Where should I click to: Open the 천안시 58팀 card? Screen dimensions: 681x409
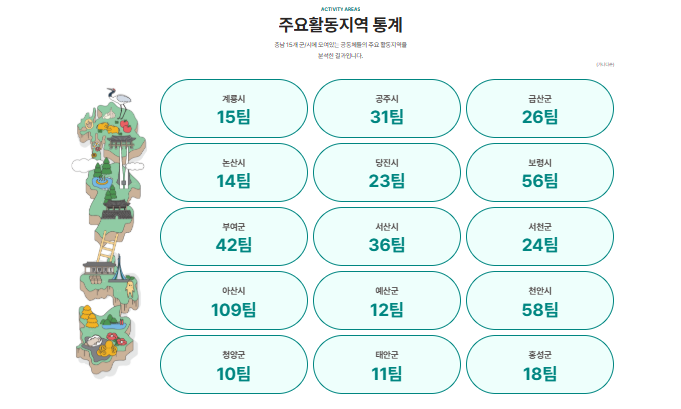pyautogui.click(x=540, y=301)
